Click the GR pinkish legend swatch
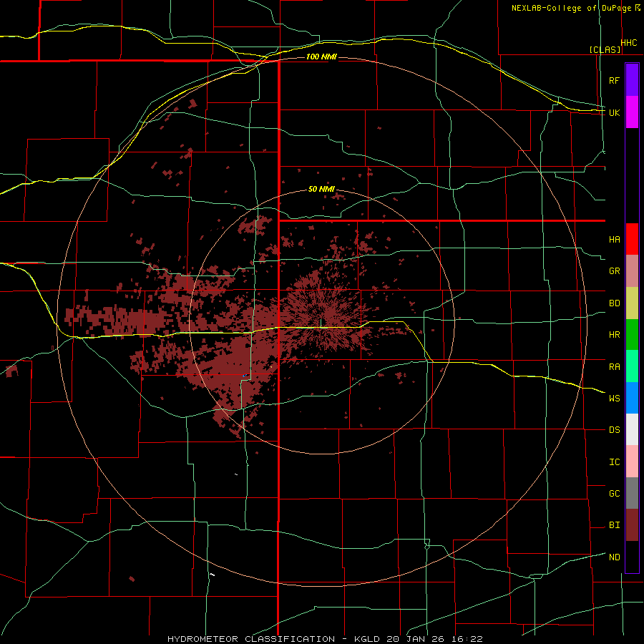Screen dimensions: 644x644 (x=632, y=270)
